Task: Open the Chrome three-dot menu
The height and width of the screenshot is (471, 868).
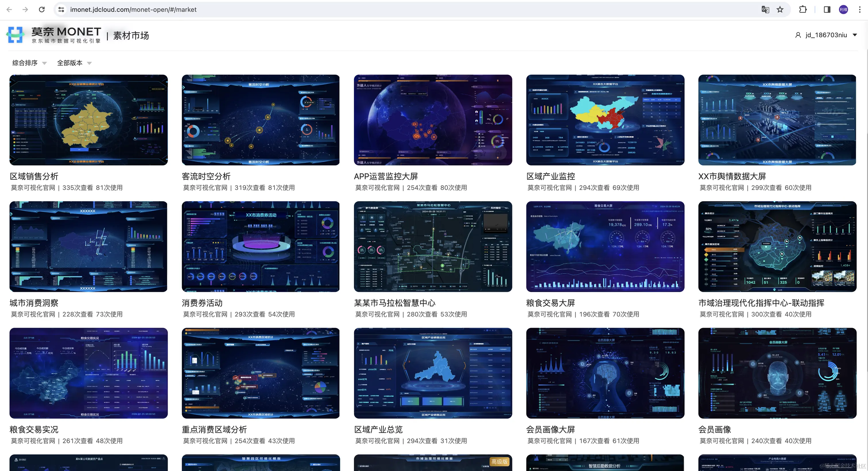Action: click(x=860, y=9)
